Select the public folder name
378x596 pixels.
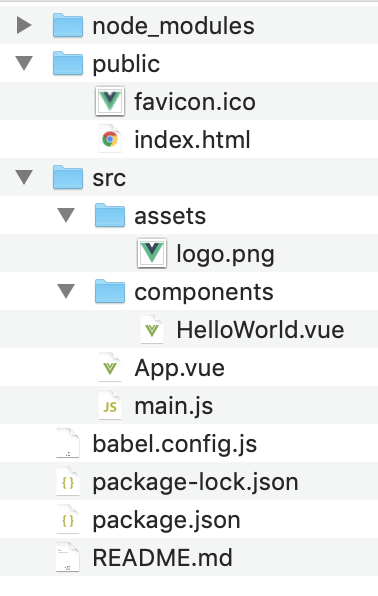click(x=126, y=64)
